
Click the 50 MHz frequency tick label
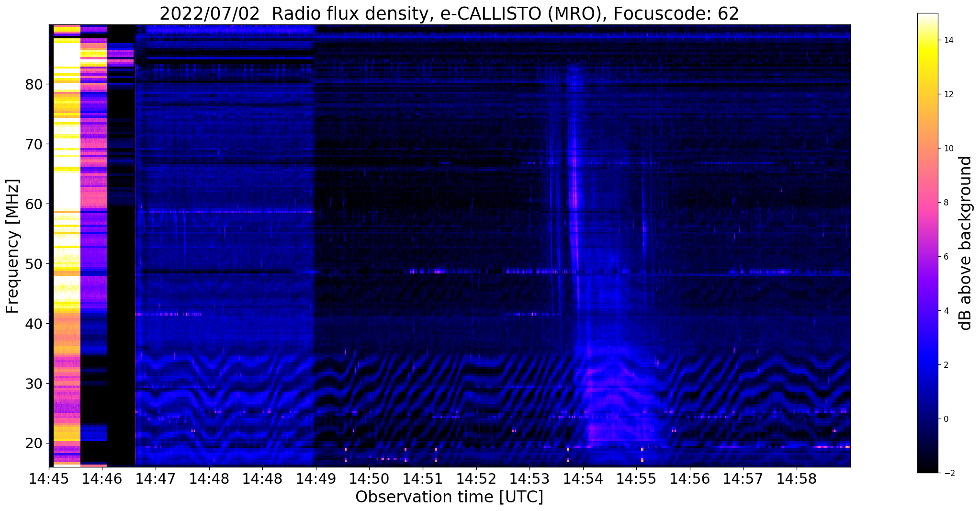[x=33, y=264]
